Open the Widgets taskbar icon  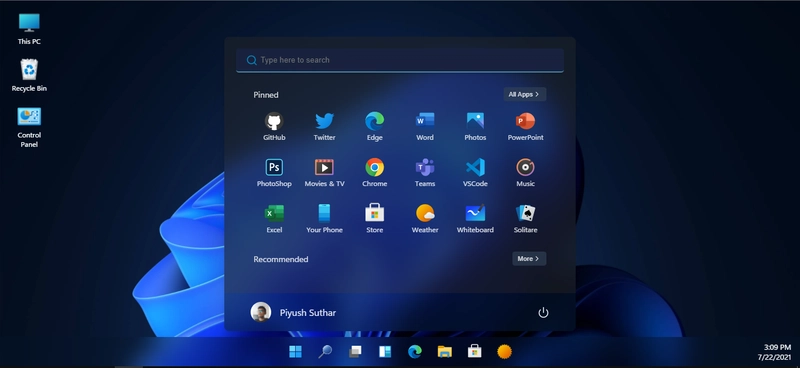[385, 351]
